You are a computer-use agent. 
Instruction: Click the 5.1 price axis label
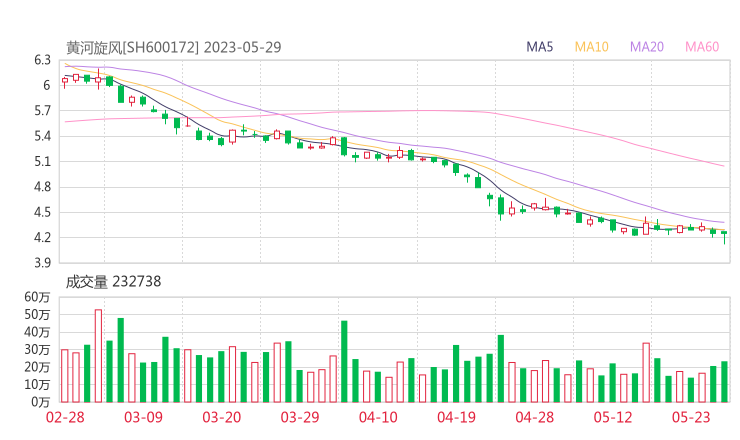pos(42,162)
